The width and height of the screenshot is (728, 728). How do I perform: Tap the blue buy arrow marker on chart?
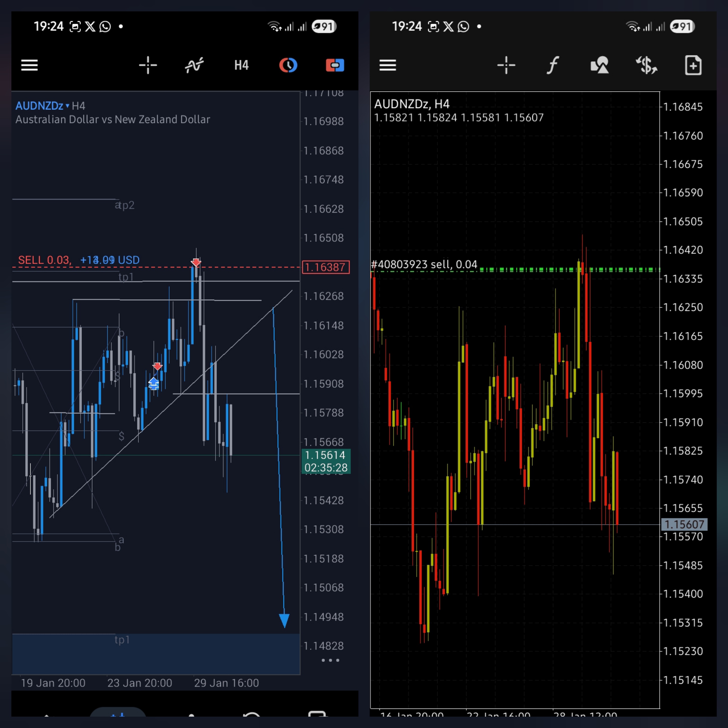(153, 383)
